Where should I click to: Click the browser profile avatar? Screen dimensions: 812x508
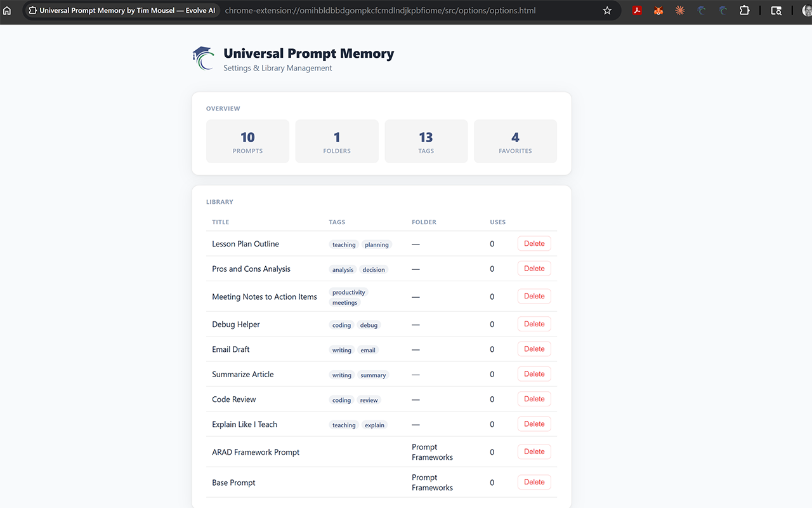click(x=806, y=10)
